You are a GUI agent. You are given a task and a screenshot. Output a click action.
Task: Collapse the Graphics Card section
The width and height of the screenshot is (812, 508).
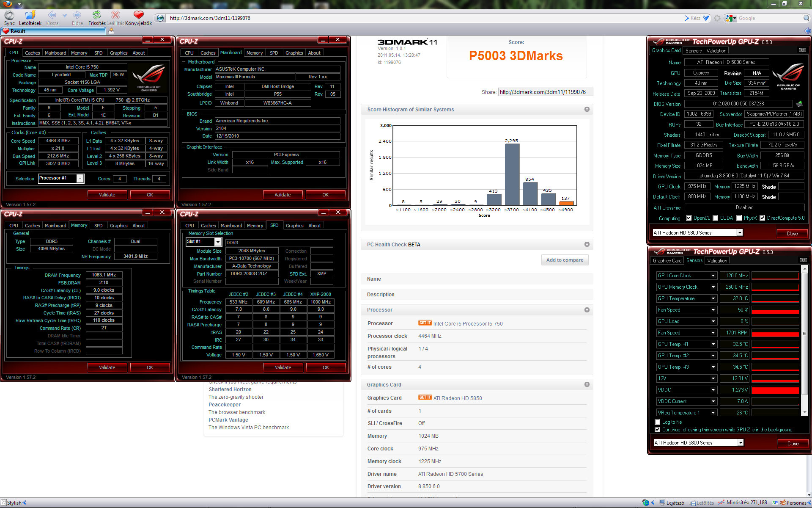[x=587, y=384]
